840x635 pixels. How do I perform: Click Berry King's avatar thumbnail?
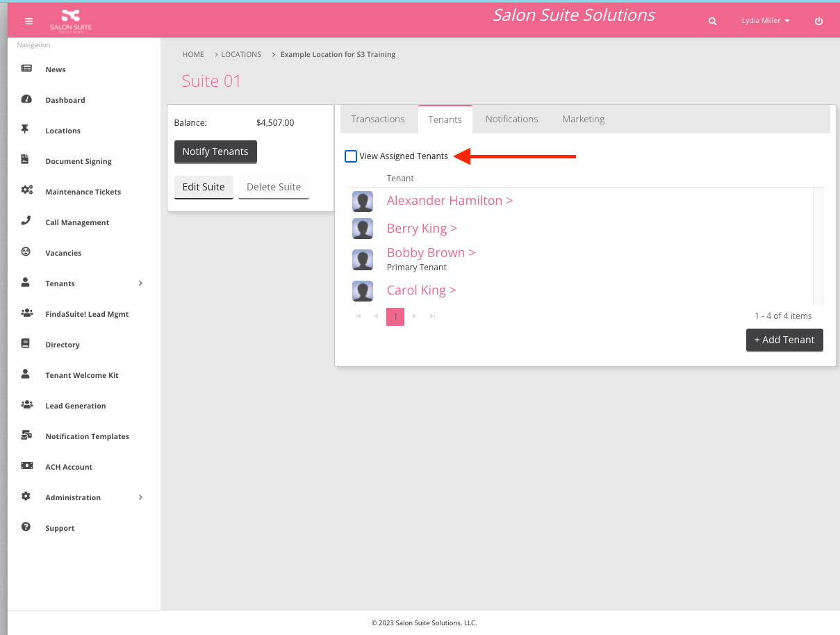(363, 229)
